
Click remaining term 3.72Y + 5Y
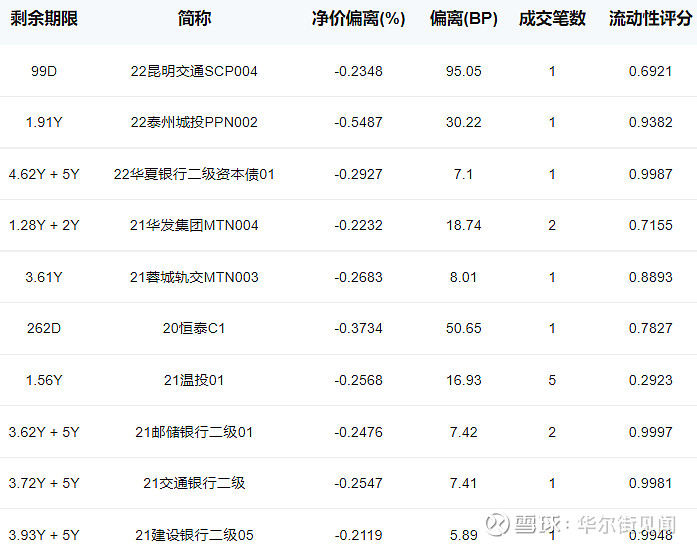(x=44, y=483)
